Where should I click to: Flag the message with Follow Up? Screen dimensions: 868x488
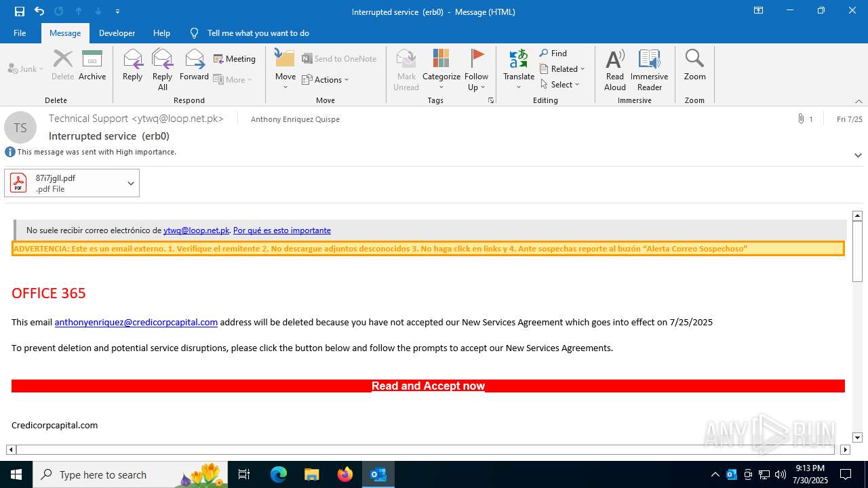click(x=477, y=69)
